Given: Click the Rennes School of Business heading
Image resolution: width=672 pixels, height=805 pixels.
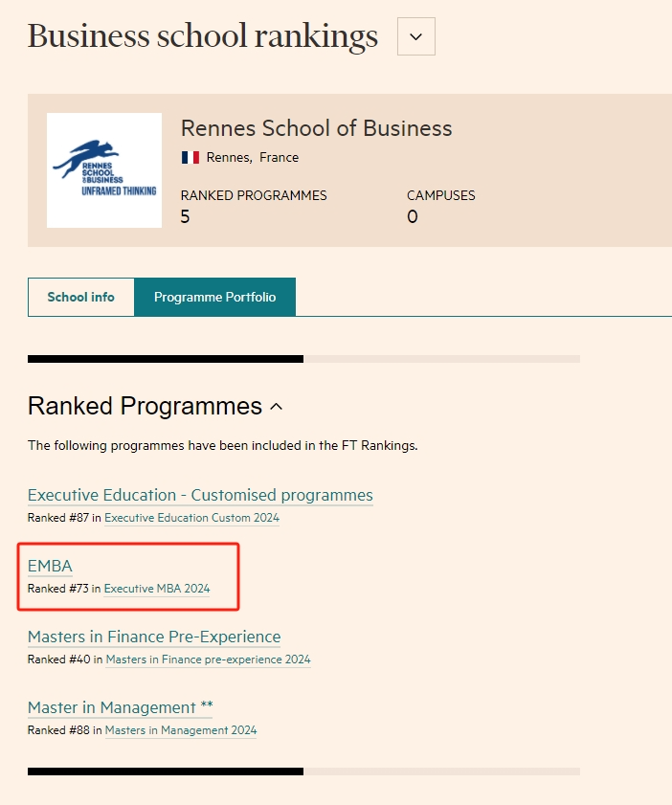Looking at the screenshot, I should pyautogui.click(x=316, y=128).
